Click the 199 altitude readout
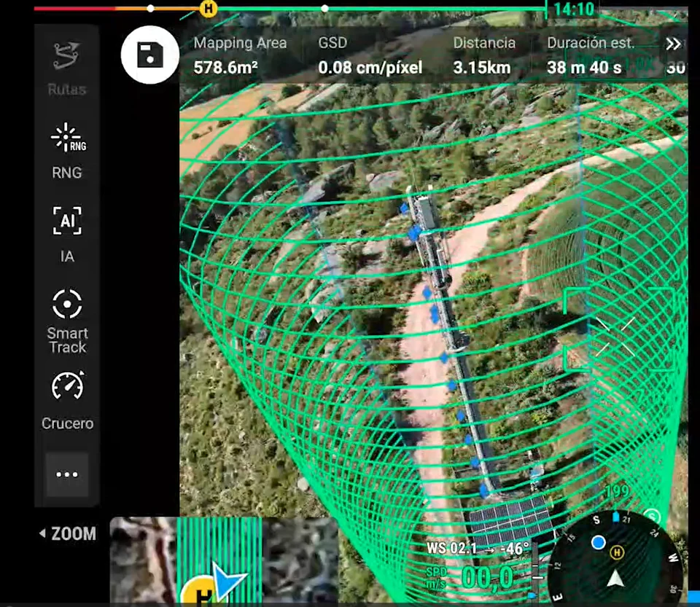This screenshot has width=700, height=607. click(x=617, y=491)
